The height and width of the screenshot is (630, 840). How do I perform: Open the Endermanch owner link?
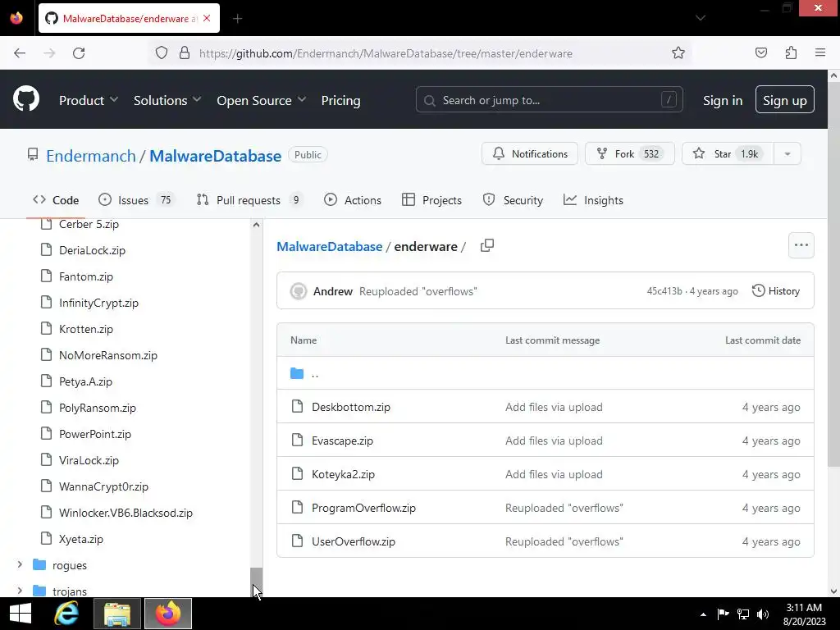tap(91, 155)
